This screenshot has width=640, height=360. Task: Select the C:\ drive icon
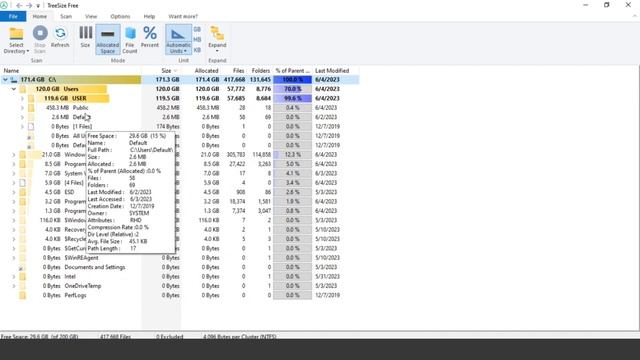14,80
